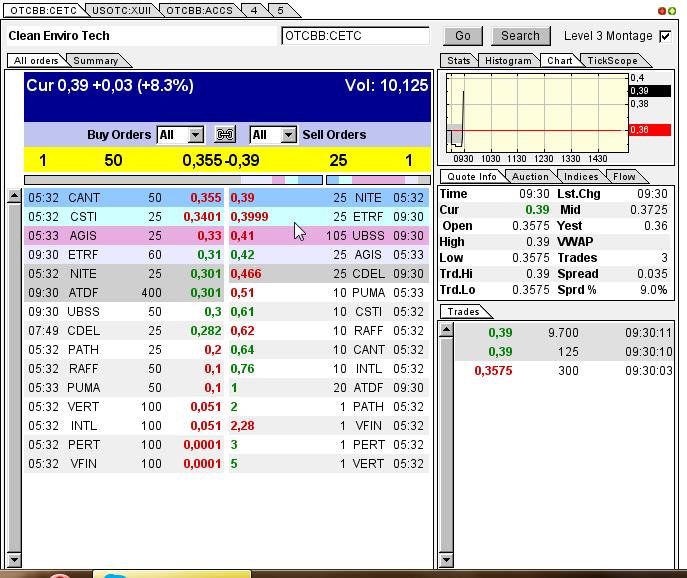This screenshot has height=578, width=687.
Task: Open the Stats tab
Action: [x=459, y=60]
